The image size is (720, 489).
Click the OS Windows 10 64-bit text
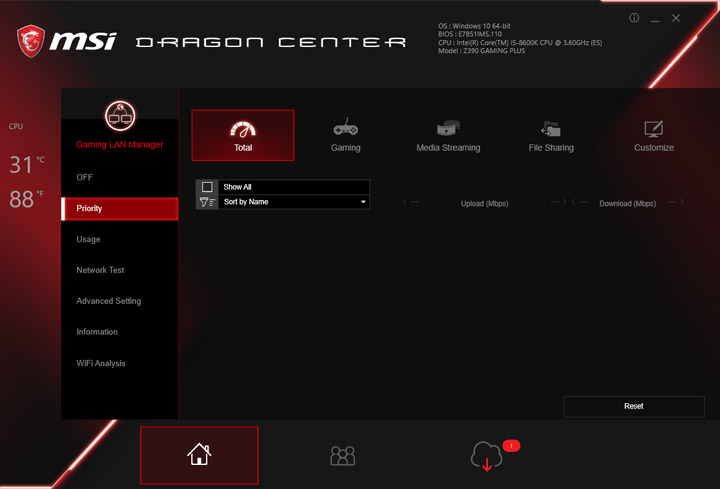(x=474, y=26)
